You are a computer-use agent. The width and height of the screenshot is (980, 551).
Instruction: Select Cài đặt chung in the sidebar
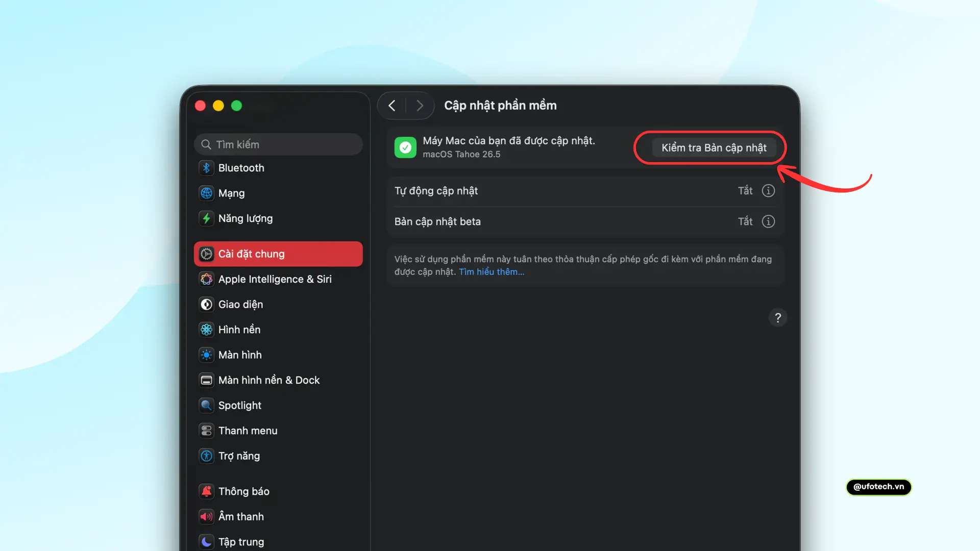point(278,254)
